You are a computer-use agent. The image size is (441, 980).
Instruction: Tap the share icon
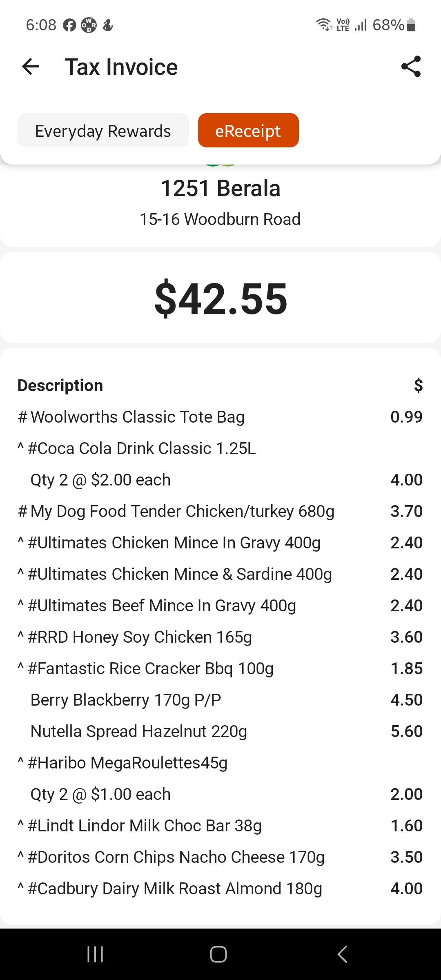coord(411,67)
